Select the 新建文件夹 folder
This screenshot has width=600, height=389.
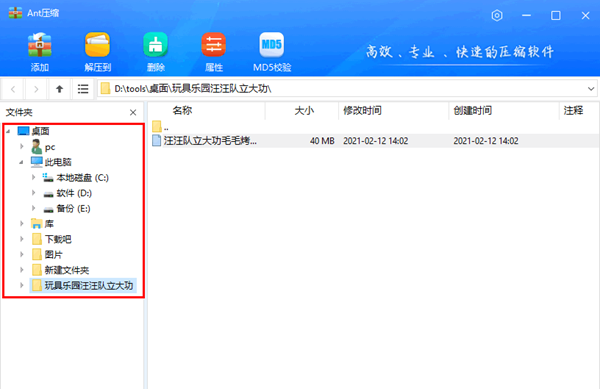(x=60, y=270)
